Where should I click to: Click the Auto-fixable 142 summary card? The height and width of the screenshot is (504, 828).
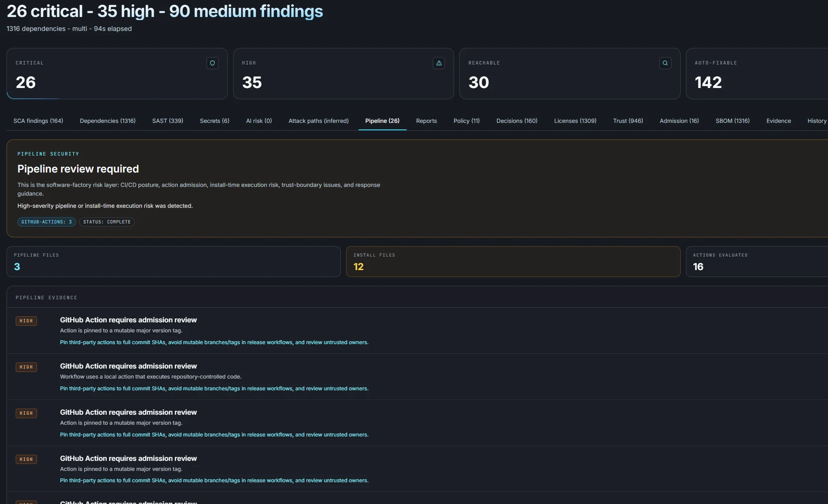(x=757, y=74)
